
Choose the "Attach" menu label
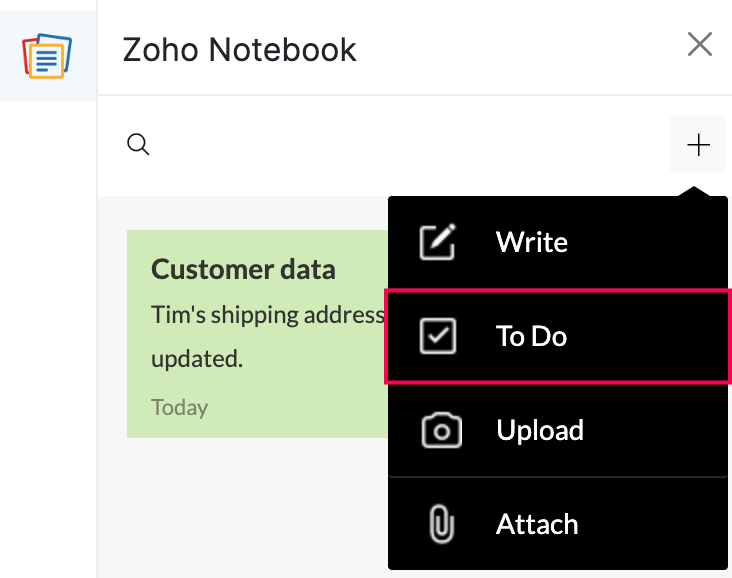pyautogui.click(x=536, y=524)
